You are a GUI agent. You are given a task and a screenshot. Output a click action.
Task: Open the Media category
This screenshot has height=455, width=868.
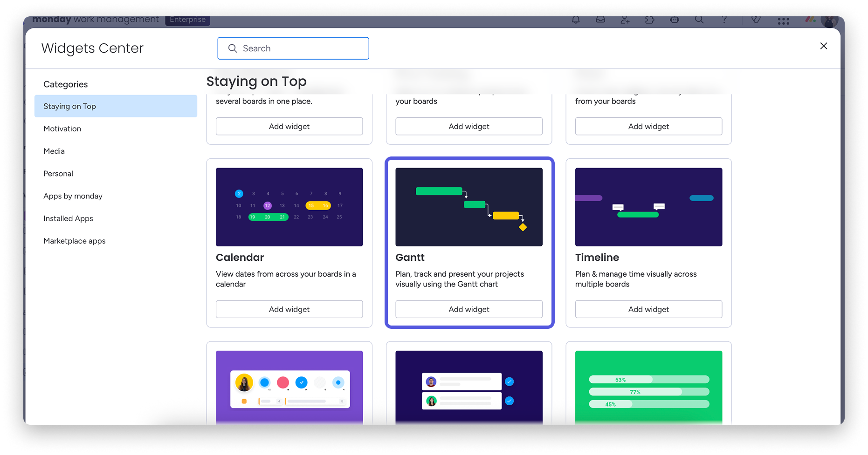pos(116,151)
